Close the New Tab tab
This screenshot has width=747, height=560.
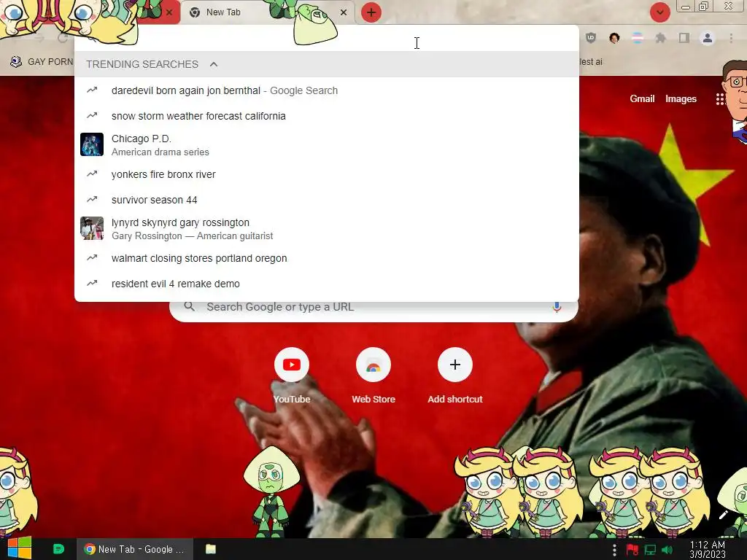(344, 12)
